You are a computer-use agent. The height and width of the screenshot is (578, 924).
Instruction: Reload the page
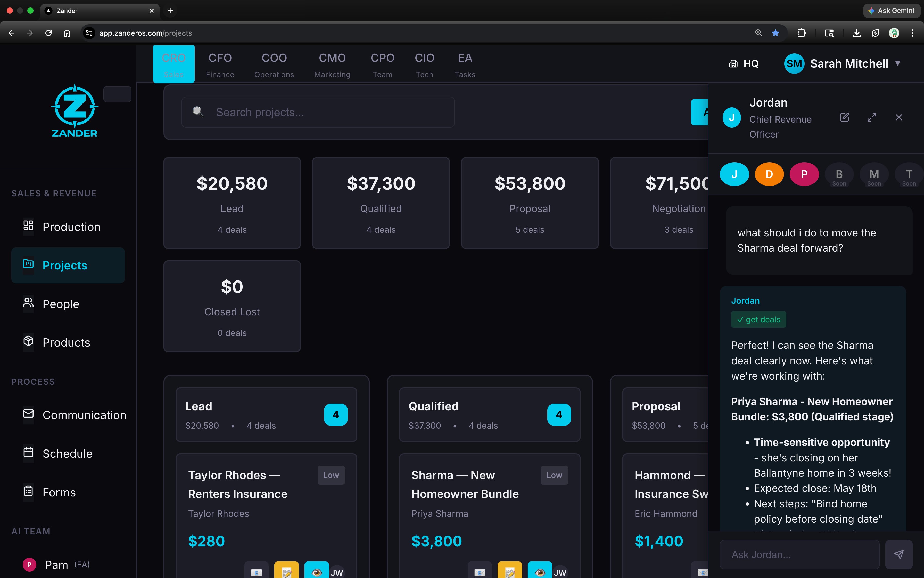[48, 33]
